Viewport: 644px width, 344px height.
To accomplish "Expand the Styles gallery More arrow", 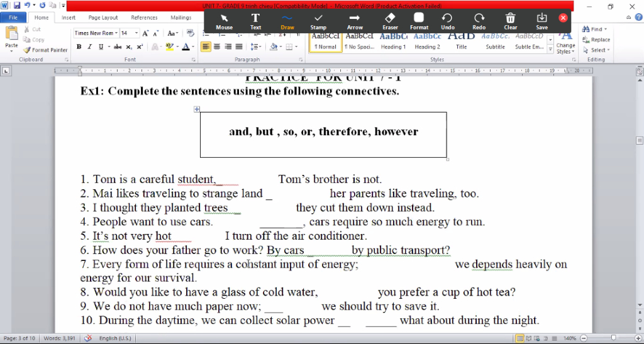I will [x=550, y=50].
